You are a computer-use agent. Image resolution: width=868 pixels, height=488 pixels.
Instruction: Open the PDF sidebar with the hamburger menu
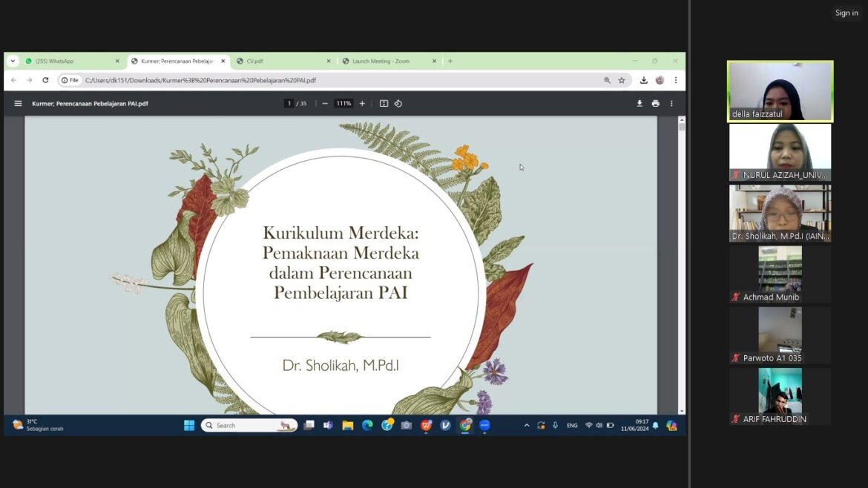pos(18,103)
